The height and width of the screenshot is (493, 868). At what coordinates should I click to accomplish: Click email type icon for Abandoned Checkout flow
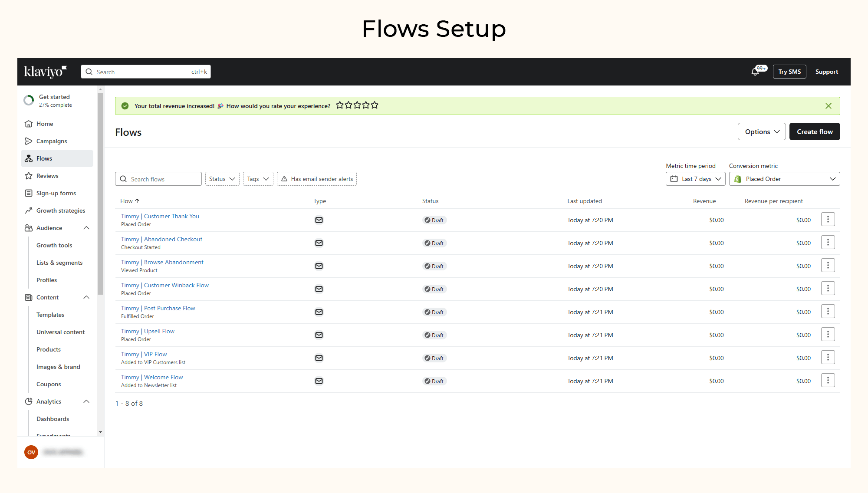pyautogui.click(x=319, y=243)
